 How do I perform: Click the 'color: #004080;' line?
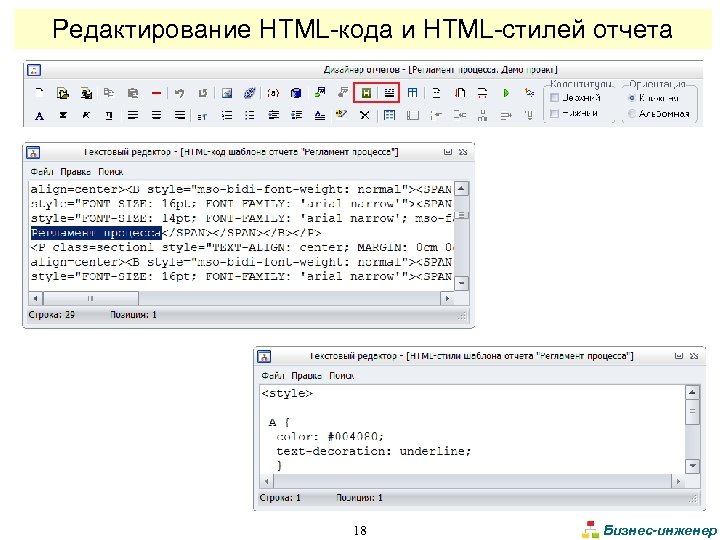pos(330,437)
